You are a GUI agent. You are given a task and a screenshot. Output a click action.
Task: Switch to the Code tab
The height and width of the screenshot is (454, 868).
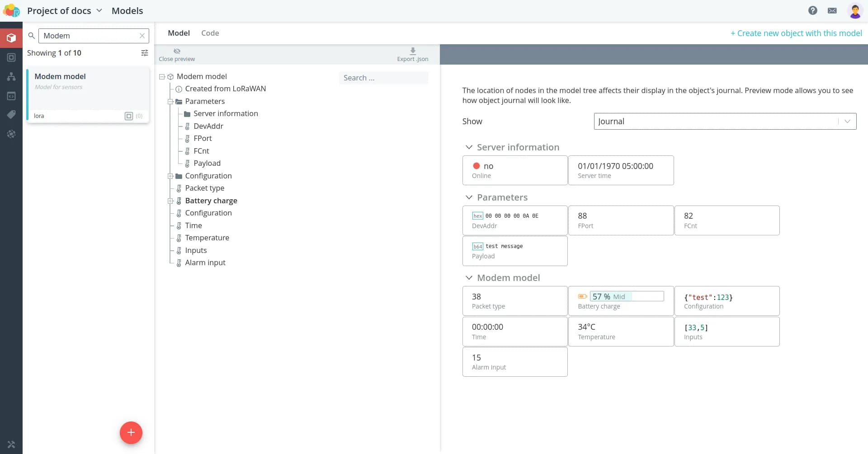point(210,33)
